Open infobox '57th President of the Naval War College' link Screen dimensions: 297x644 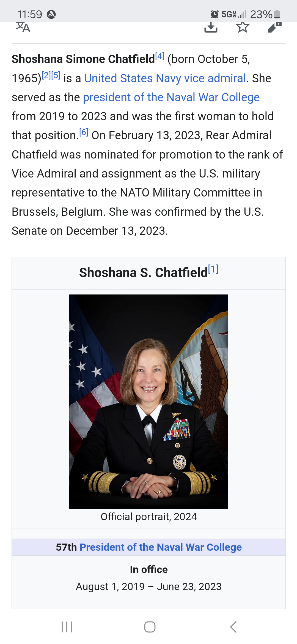(161, 547)
